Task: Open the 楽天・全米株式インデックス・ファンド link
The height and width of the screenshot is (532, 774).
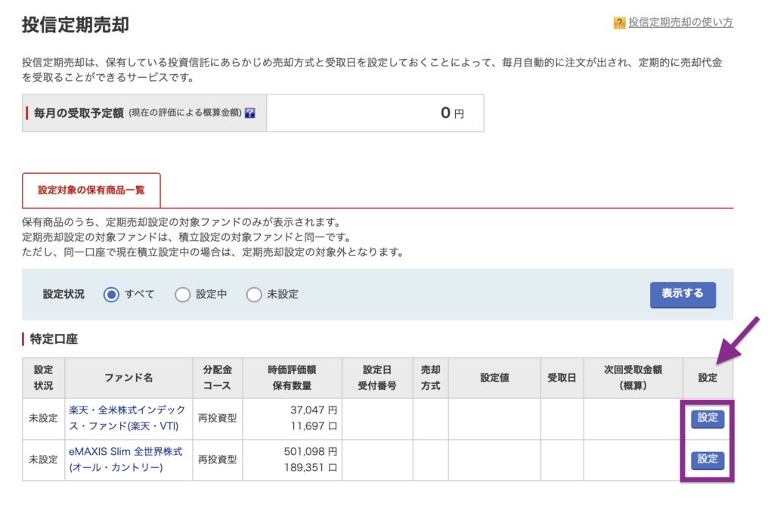Action: click(x=128, y=418)
